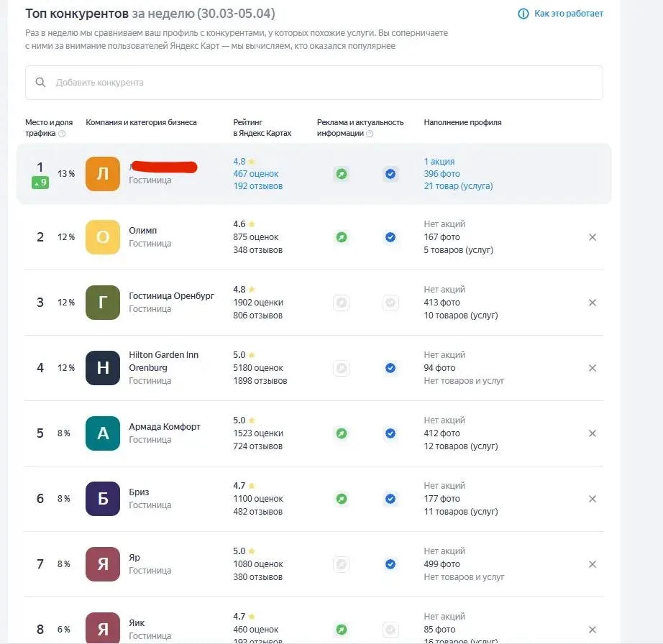Click the gray advertising icon in Hilton row
The height and width of the screenshot is (644, 663).
342,368
